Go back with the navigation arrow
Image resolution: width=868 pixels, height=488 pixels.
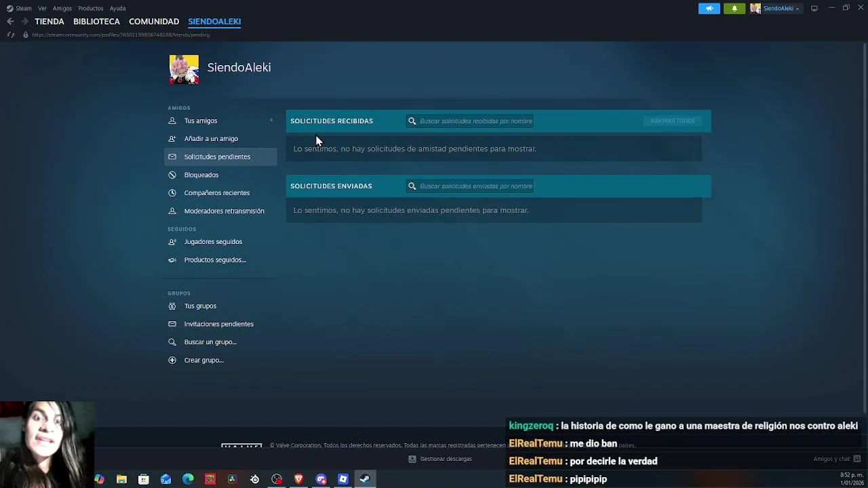(10, 22)
